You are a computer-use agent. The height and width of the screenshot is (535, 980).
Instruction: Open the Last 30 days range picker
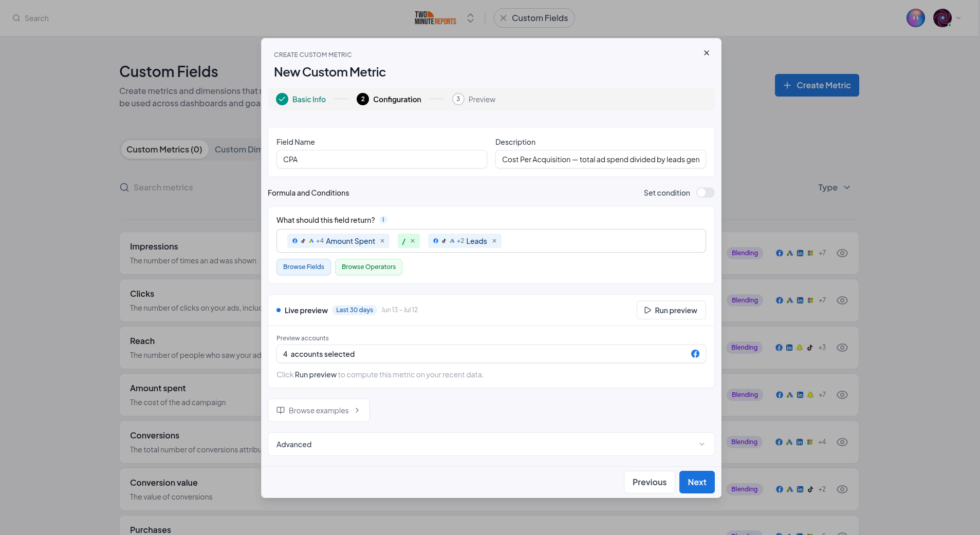click(355, 310)
